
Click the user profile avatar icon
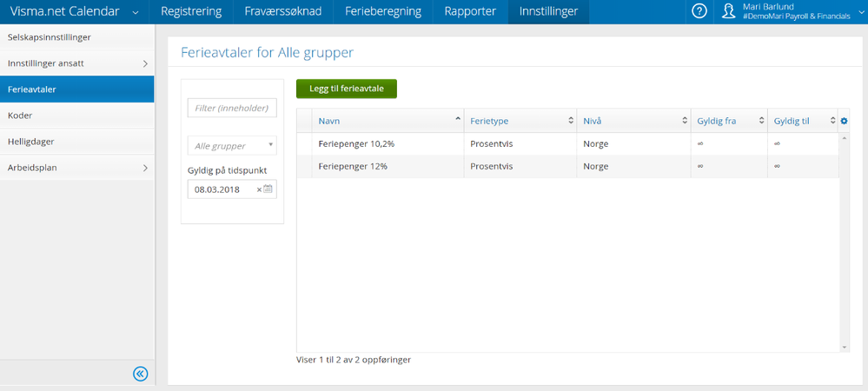(x=728, y=11)
